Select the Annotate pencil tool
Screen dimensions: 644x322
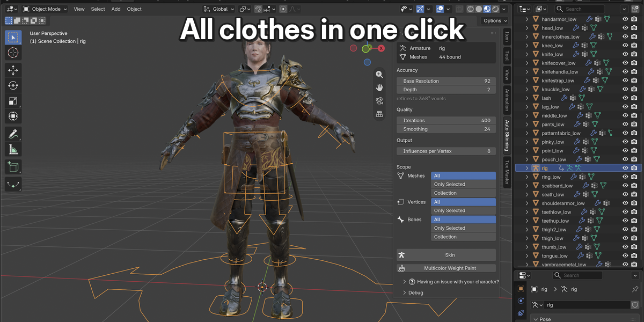pyautogui.click(x=13, y=134)
